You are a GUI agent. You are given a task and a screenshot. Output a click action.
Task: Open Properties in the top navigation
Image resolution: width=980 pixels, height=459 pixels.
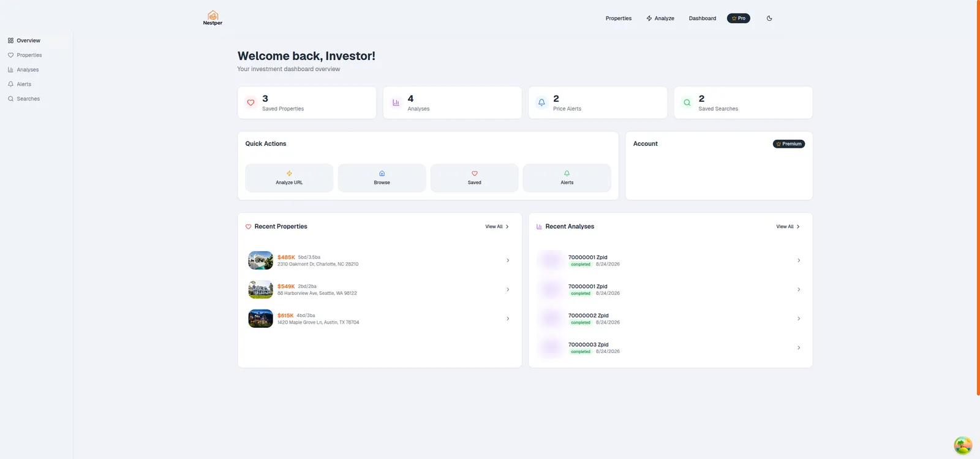point(619,18)
